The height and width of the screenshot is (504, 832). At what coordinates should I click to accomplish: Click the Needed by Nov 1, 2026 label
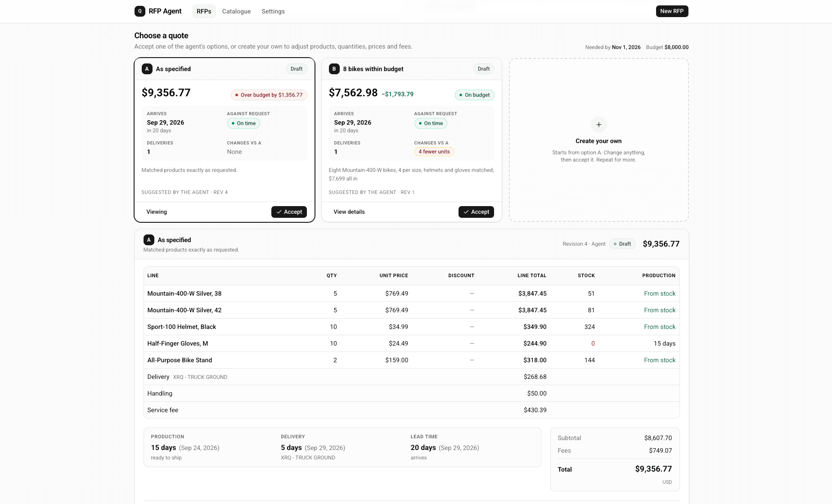(613, 47)
